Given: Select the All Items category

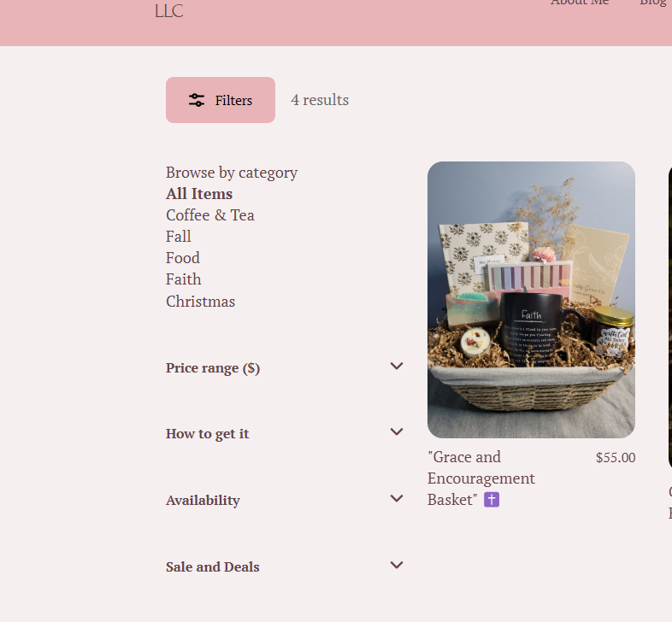Looking at the screenshot, I should [199, 194].
